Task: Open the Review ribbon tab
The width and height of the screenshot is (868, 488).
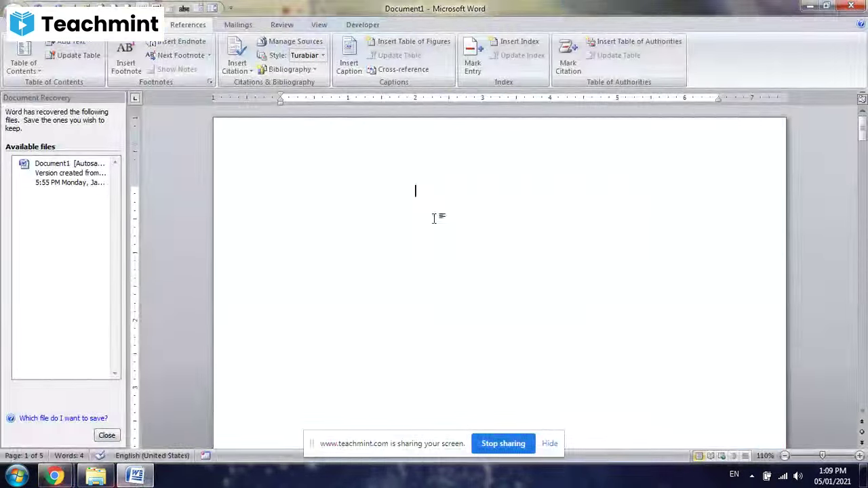Action: pyautogui.click(x=281, y=24)
